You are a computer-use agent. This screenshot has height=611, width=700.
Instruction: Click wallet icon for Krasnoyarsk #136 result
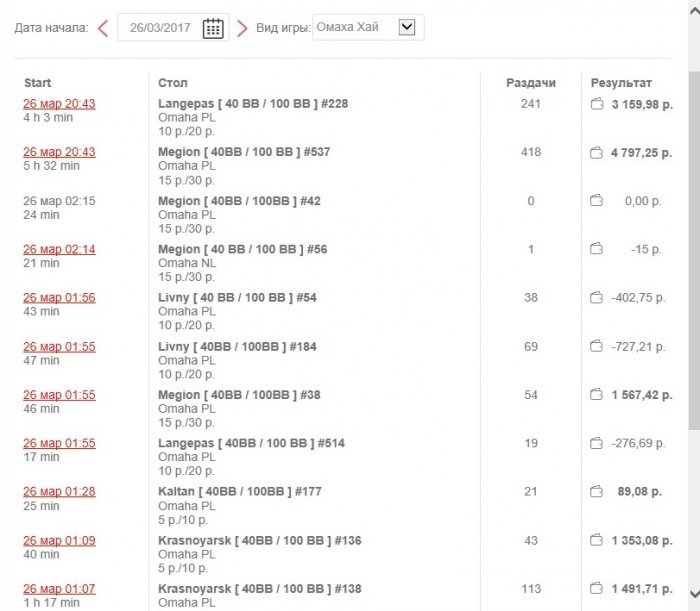[x=597, y=540]
